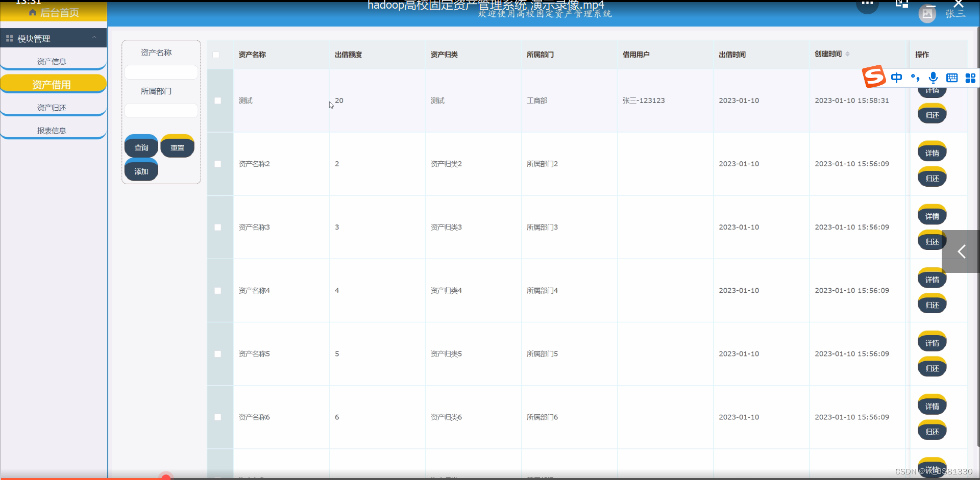Viewport: 980px width, 480px height.
Task: Click the timestamp 2023-01-10 15:58:31
Action: tap(852, 100)
